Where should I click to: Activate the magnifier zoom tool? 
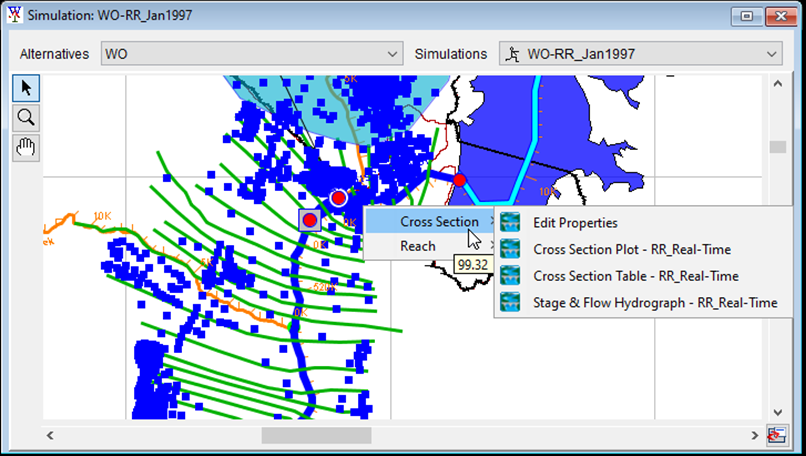[x=26, y=118]
